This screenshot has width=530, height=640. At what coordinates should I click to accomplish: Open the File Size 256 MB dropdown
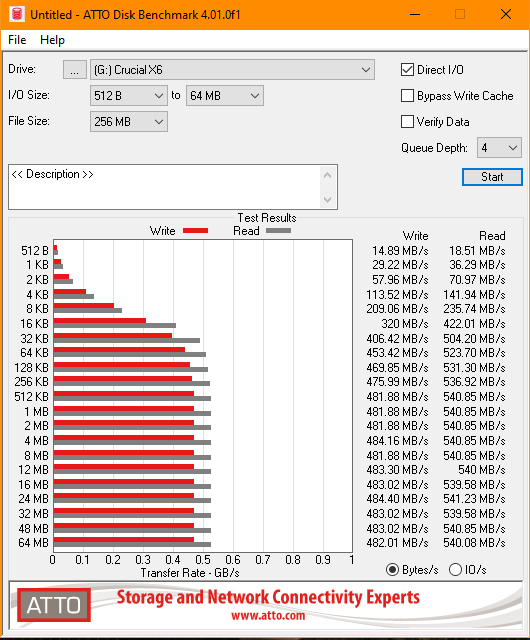tap(129, 122)
